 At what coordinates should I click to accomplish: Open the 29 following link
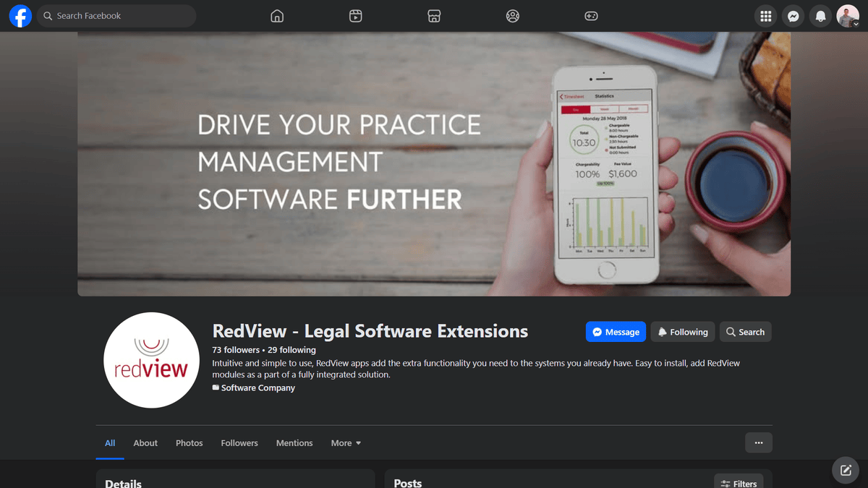(292, 350)
